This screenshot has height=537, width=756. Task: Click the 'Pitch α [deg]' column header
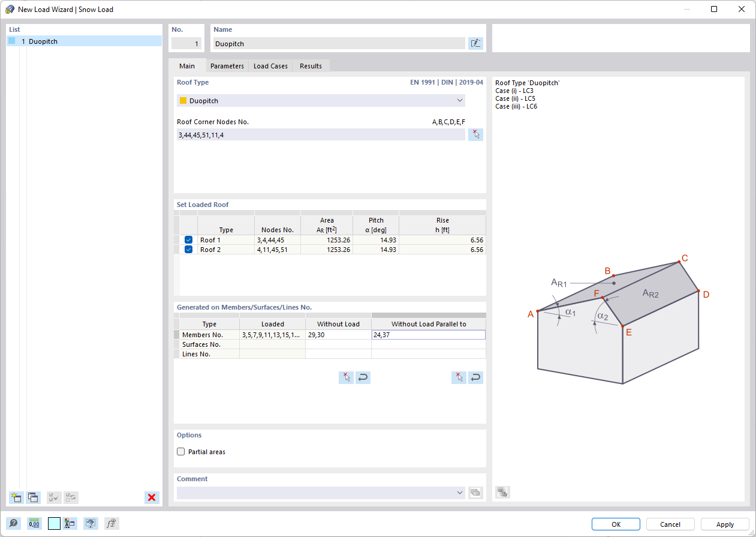point(376,225)
